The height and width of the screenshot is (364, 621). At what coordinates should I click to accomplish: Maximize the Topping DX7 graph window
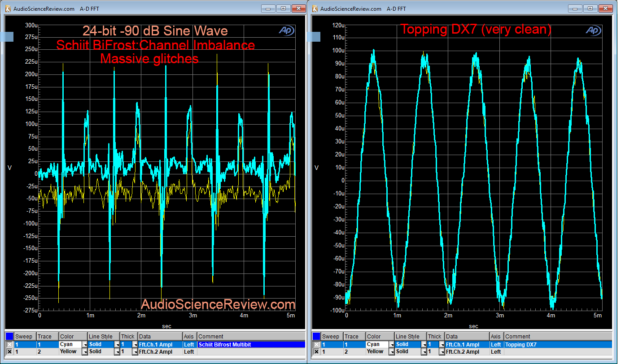[590, 8]
